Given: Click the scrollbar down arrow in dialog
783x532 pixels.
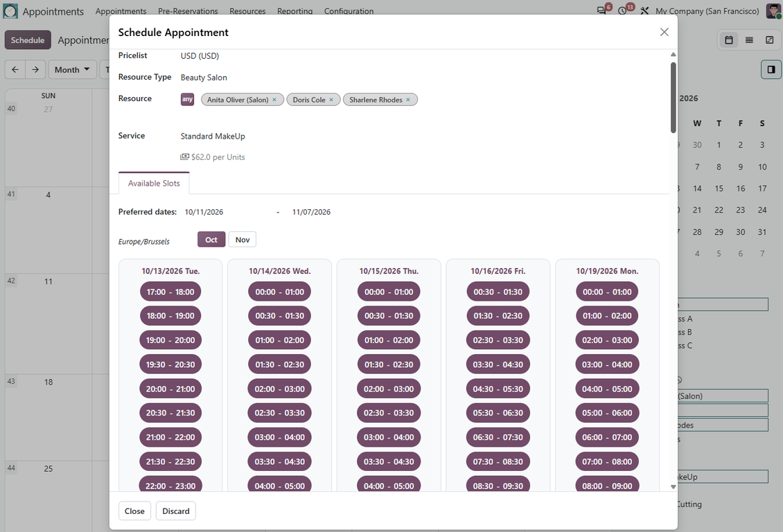Looking at the screenshot, I should pyautogui.click(x=673, y=486).
